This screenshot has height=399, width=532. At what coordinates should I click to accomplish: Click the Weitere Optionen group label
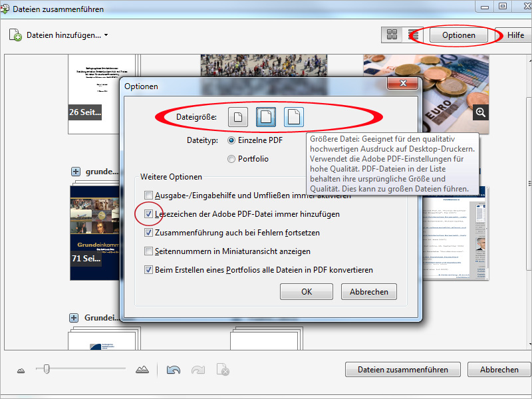171,177
